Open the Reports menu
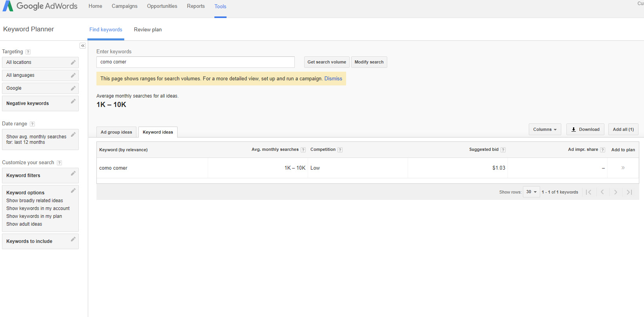Image resolution: width=644 pixels, height=317 pixels. [x=196, y=6]
